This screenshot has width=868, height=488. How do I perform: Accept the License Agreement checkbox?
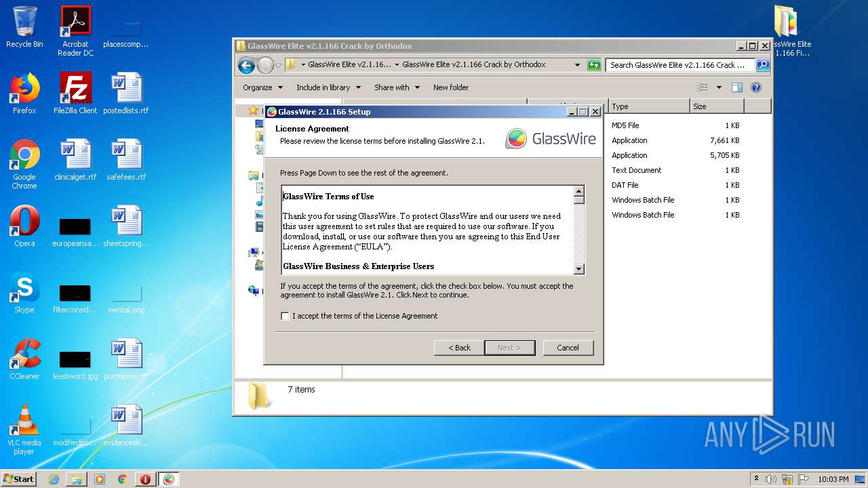pos(285,316)
